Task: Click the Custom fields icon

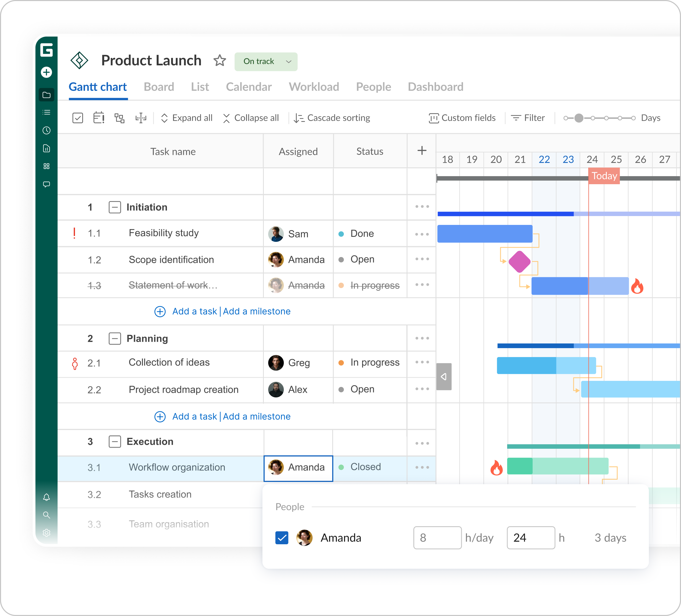Action: 434,118
